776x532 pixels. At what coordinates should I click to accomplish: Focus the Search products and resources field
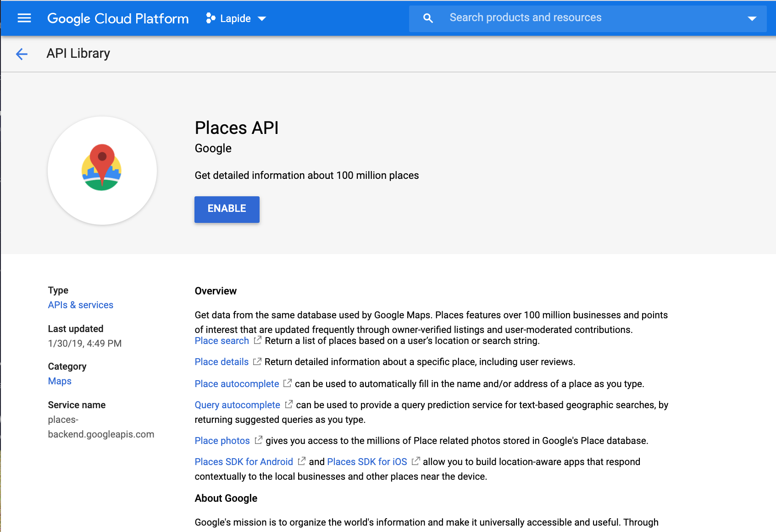tap(588, 18)
